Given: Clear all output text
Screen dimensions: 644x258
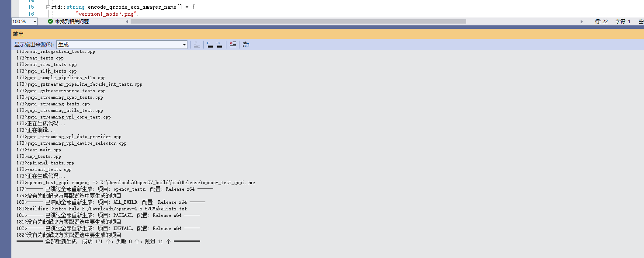Looking at the screenshot, I should click(233, 45).
